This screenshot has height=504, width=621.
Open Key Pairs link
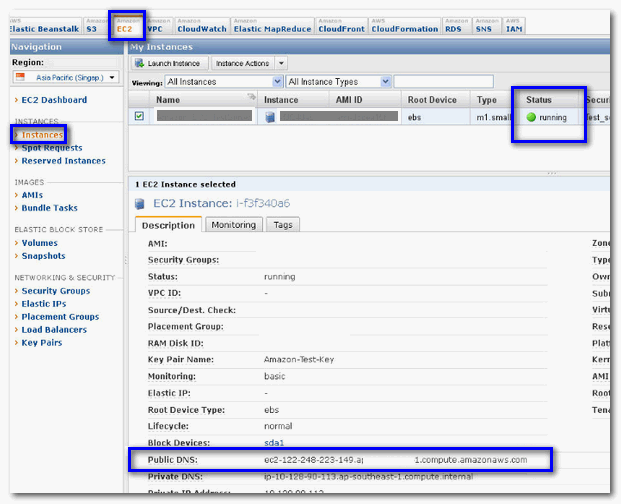[42, 343]
